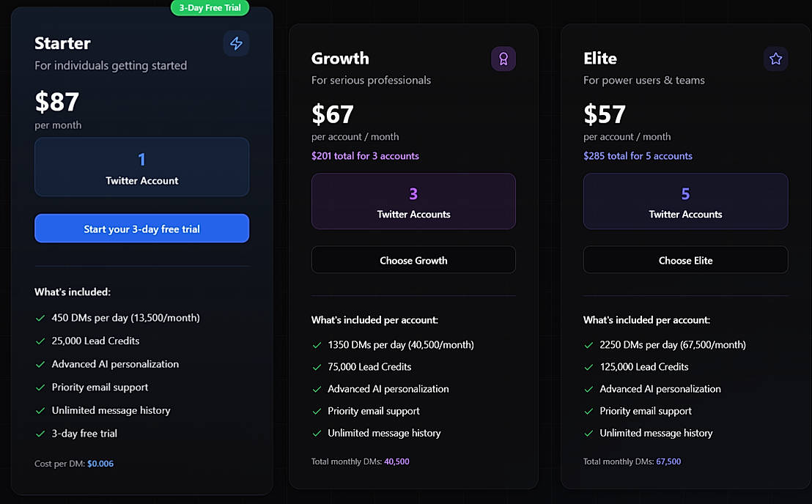The height and width of the screenshot is (504, 812).
Task: Click the Starter plan lightning bolt icon
Action: click(x=236, y=44)
